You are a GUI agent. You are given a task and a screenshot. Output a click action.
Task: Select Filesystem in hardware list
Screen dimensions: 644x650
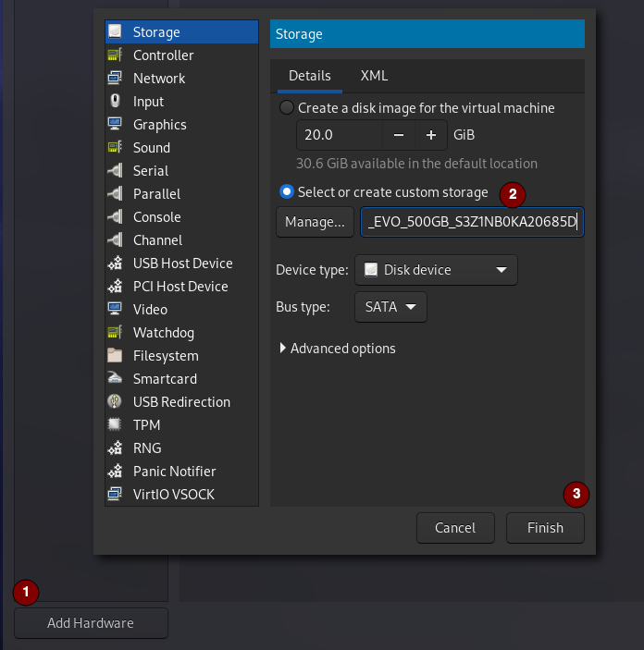pyautogui.click(x=181, y=356)
